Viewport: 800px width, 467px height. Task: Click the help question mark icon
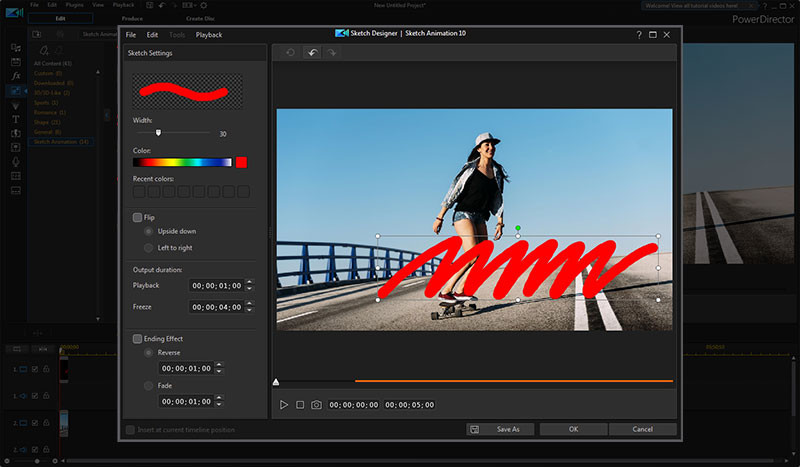click(639, 34)
